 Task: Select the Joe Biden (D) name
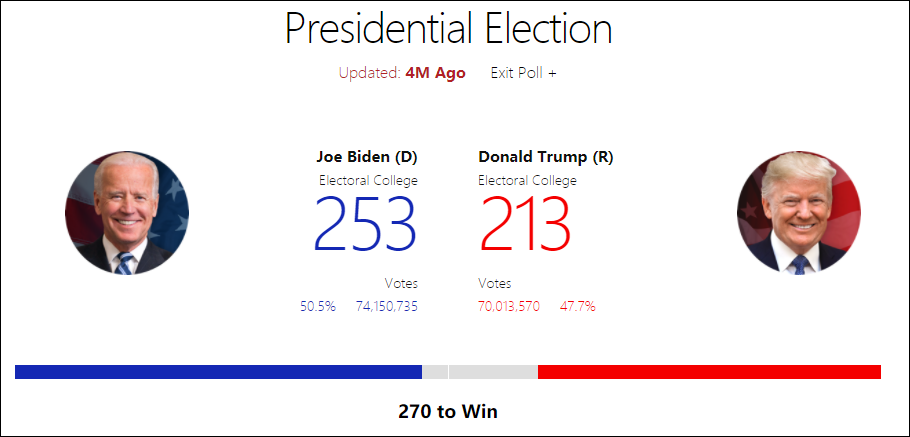coord(367,157)
